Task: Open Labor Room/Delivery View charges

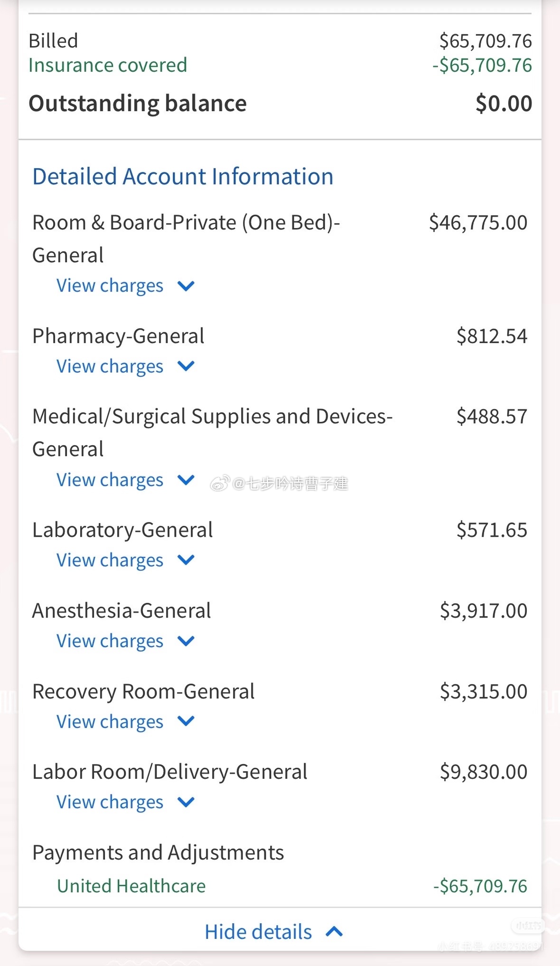Action: click(110, 802)
